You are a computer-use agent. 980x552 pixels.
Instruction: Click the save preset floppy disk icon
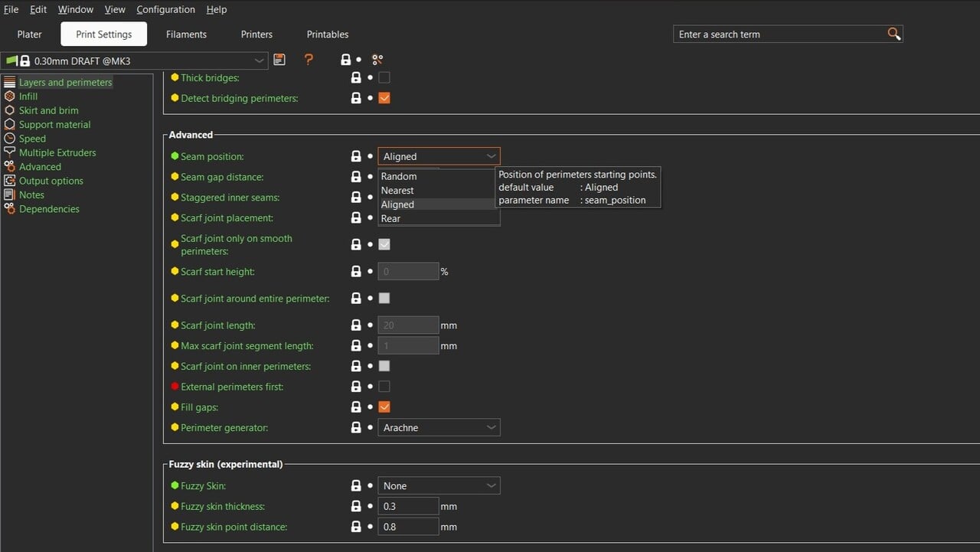pos(279,60)
